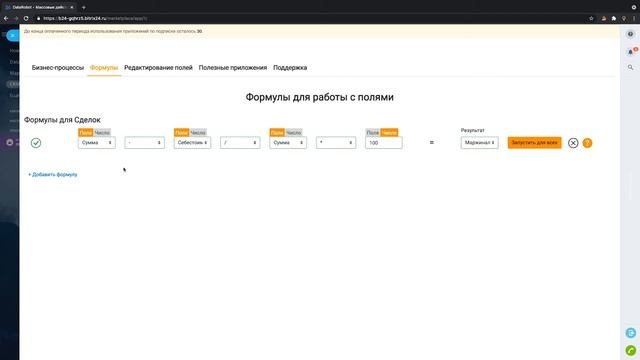Set the first operand type to Поле
This screenshot has width=640, height=360.
(86, 133)
